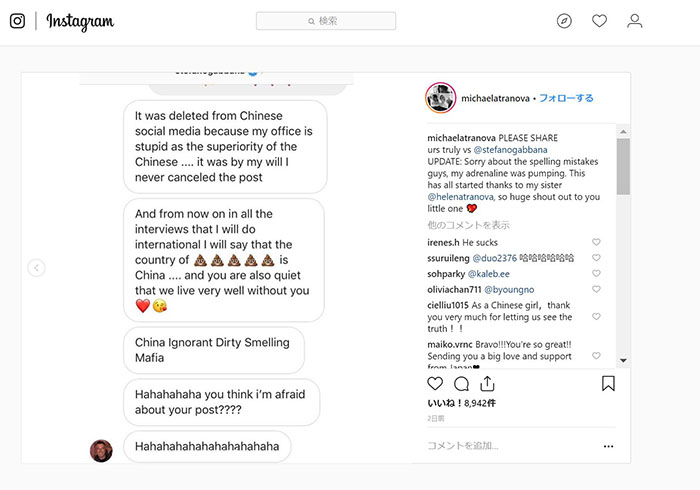The height and width of the screenshot is (490, 700).
Task: Click the search box in the header
Action: pos(326,21)
